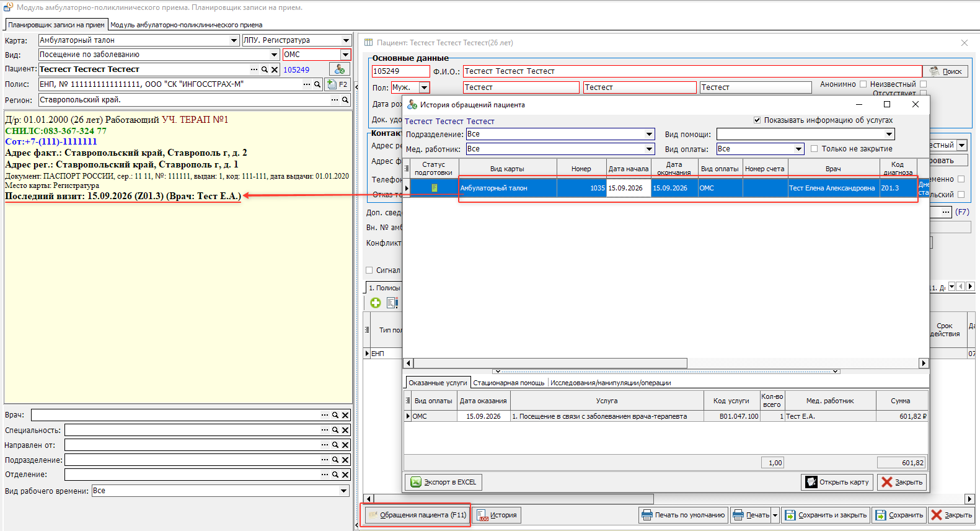Click the Обращения пациента (F11) button
The width and height of the screenshot is (980, 531).
click(x=417, y=515)
